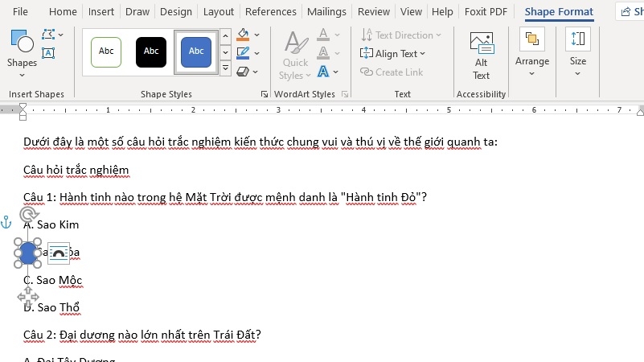Open the Text Outline dropdown arrow
The width and height of the screenshot is (644, 362).
pyautogui.click(x=337, y=53)
